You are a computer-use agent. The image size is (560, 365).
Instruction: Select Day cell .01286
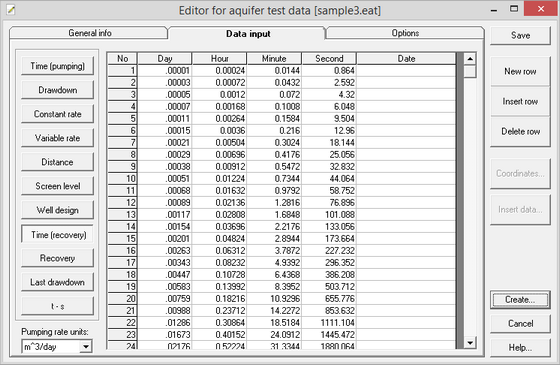point(165,322)
